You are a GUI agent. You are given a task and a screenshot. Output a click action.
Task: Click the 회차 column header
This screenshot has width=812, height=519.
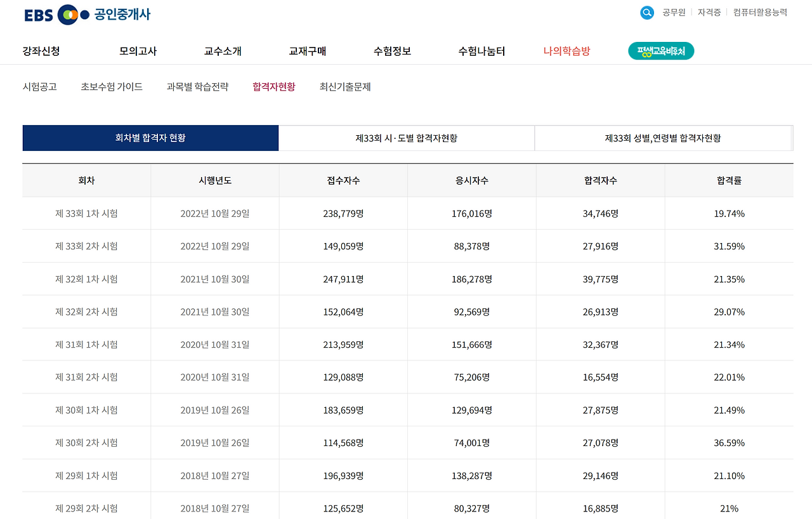click(86, 181)
